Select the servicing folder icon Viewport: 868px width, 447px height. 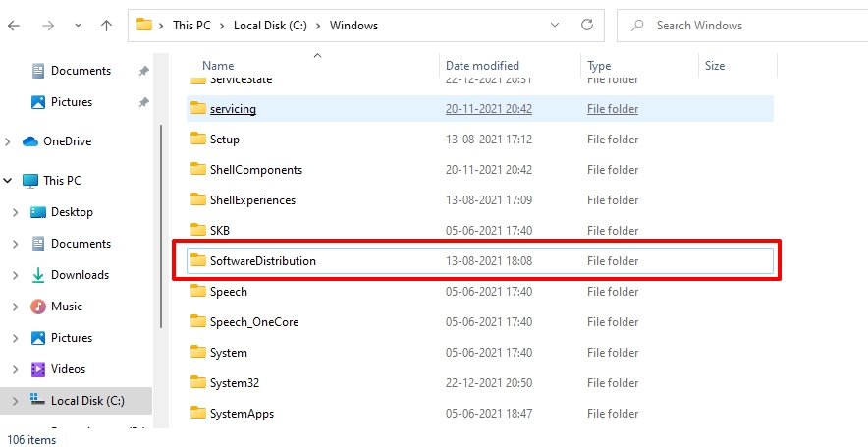[x=198, y=108]
